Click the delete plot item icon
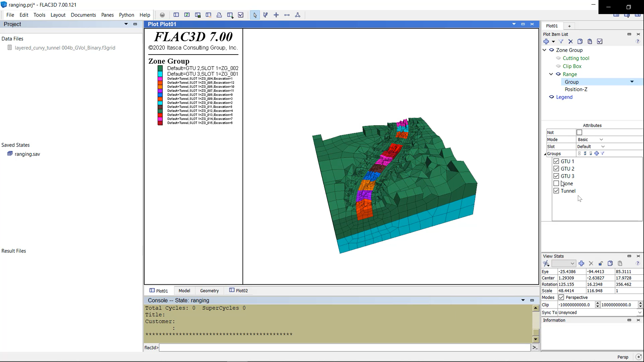Viewport: 644px width, 362px height. click(x=571, y=41)
